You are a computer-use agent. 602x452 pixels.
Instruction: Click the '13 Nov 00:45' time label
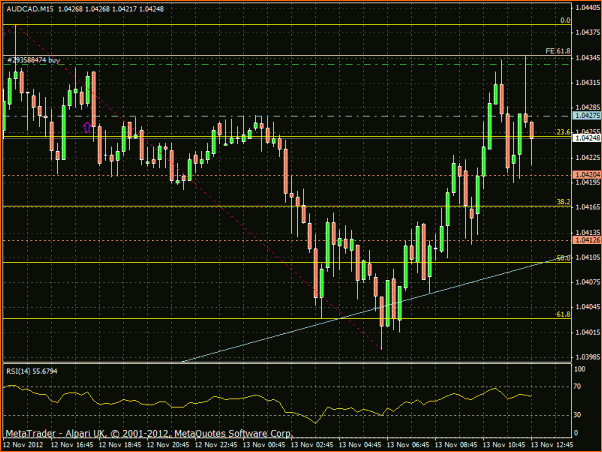click(x=264, y=445)
